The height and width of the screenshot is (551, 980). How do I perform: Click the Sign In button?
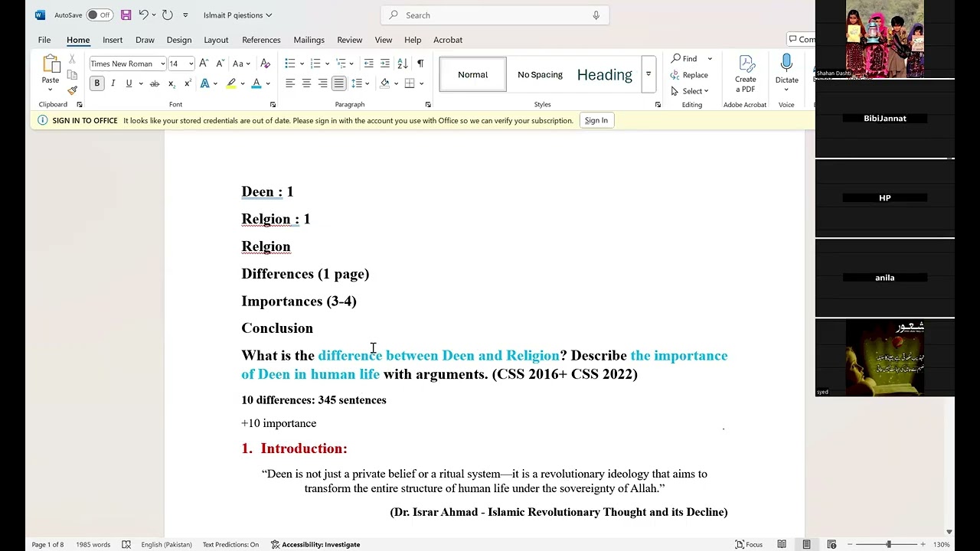coord(596,120)
